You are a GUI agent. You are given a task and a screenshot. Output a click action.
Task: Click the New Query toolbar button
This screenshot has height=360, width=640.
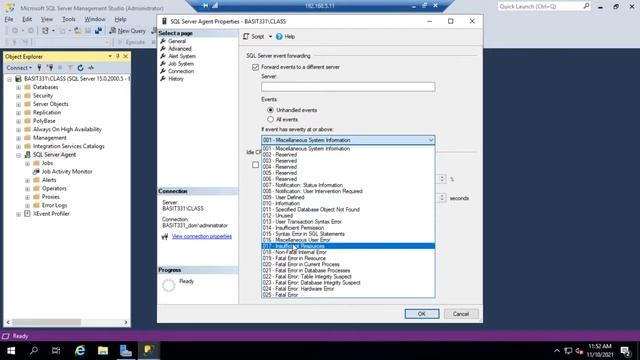click(x=127, y=31)
